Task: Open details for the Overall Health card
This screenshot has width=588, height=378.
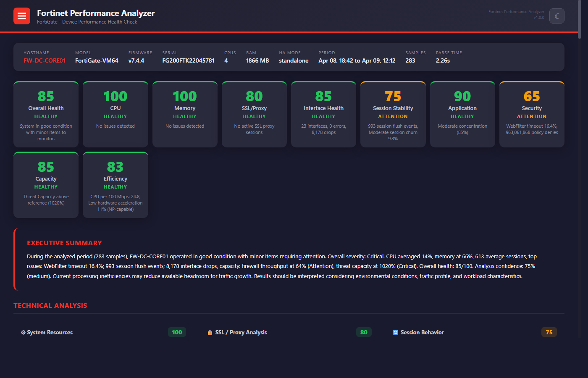Action: [46, 114]
